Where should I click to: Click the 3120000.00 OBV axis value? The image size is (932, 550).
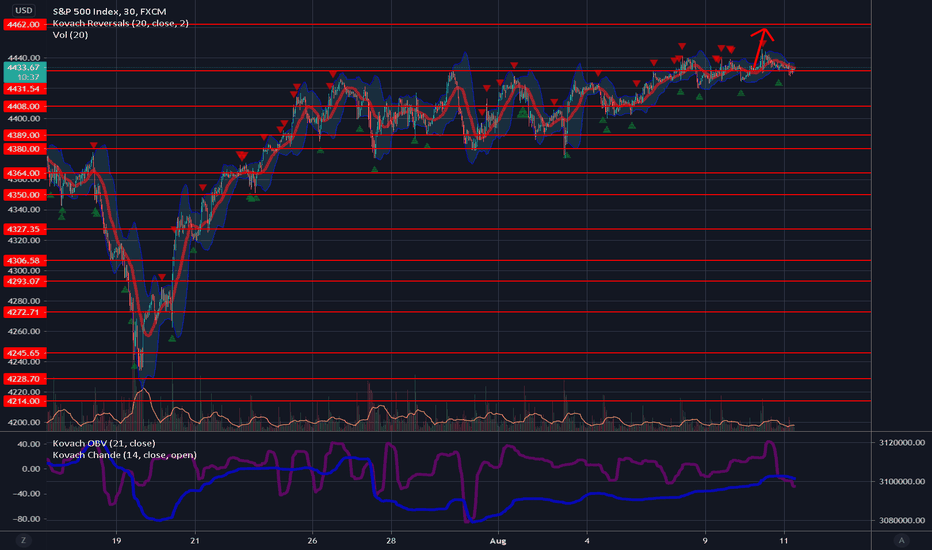point(902,442)
